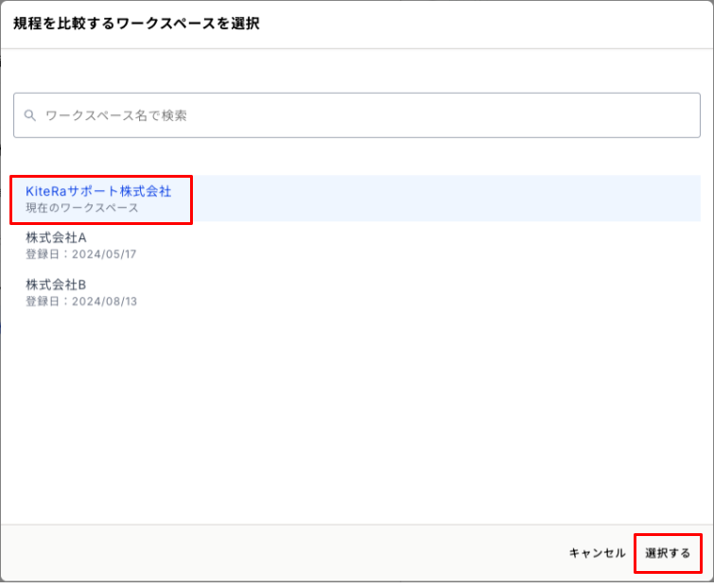Choose 株式会社A from the workspace list
Viewport: 714px width, 588px height.
pos(357,245)
